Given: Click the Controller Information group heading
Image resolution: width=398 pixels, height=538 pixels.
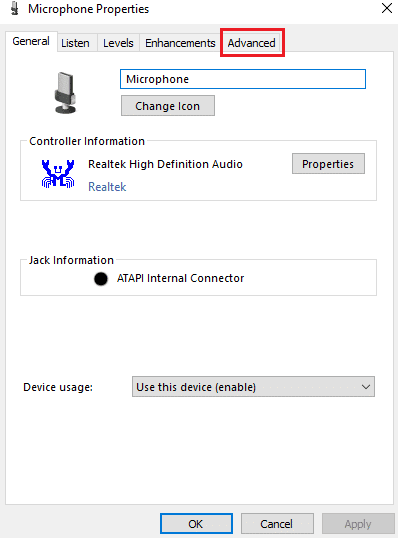Looking at the screenshot, I should coord(87,141).
